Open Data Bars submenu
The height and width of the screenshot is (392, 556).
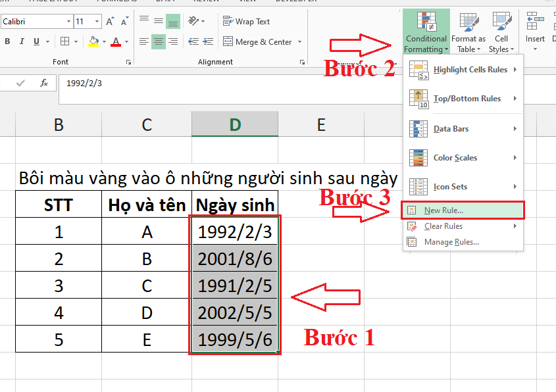click(x=463, y=129)
